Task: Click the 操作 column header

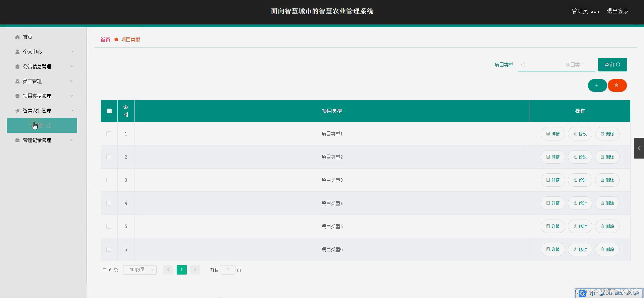Action: coord(580,111)
